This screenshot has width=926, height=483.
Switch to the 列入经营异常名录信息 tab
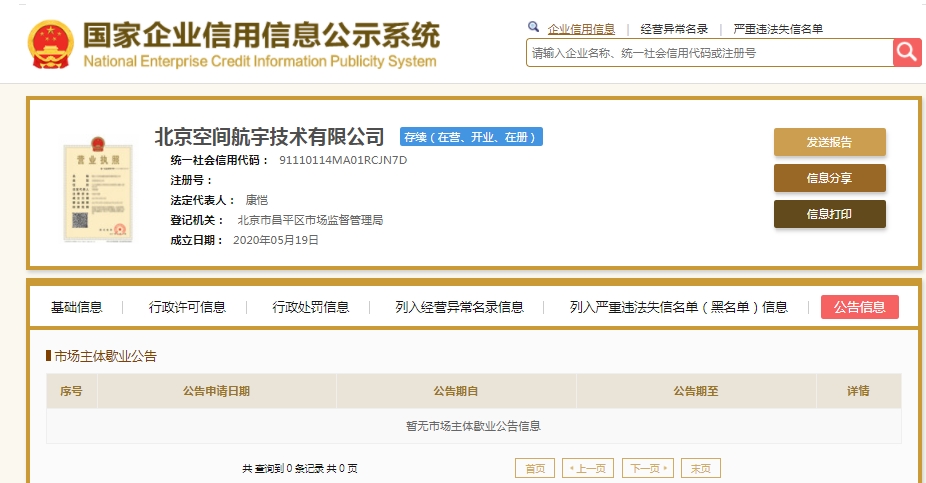(x=459, y=307)
